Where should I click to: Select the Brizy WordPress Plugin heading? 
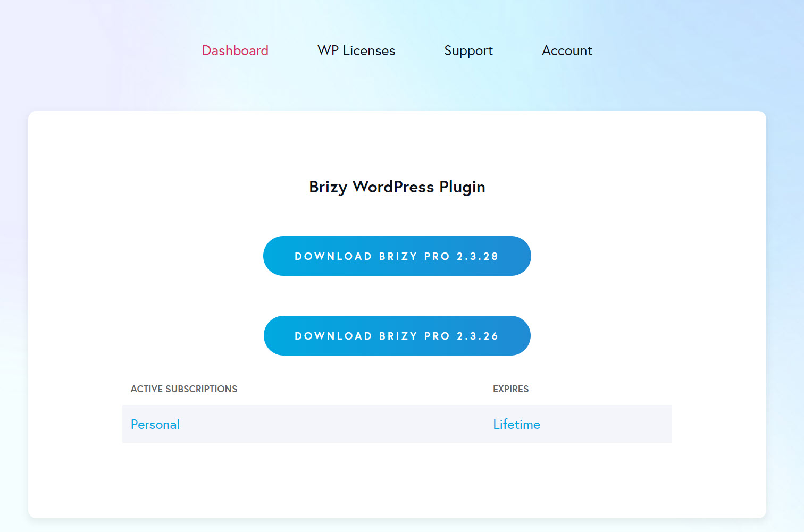pyautogui.click(x=397, y=187)
